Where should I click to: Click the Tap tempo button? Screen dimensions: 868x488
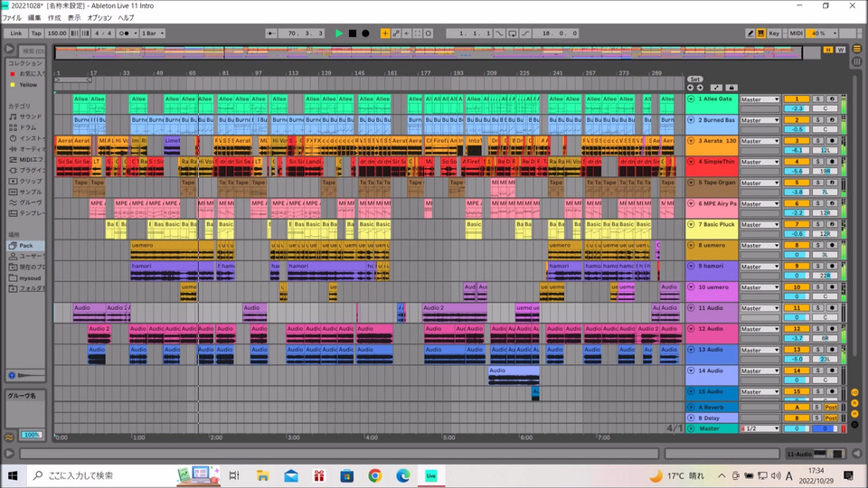(x=36, y=33)
